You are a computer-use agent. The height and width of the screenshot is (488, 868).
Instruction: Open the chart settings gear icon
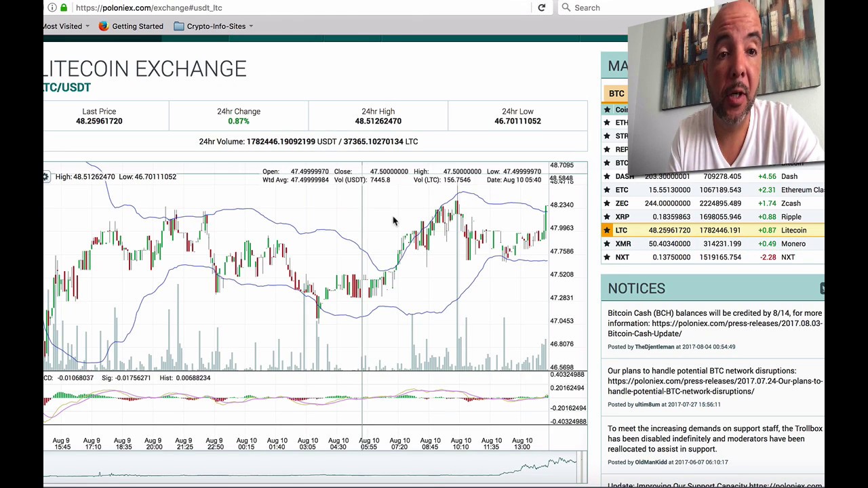(x=45, y=177)
